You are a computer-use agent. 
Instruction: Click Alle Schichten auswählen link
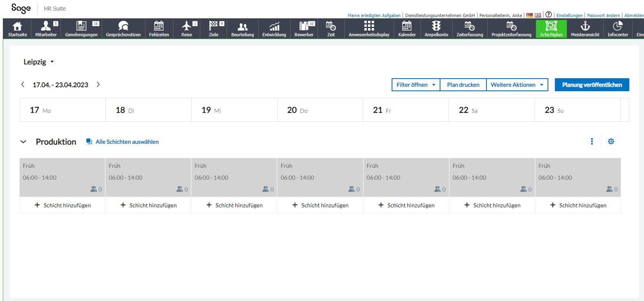tap(123, 142)
